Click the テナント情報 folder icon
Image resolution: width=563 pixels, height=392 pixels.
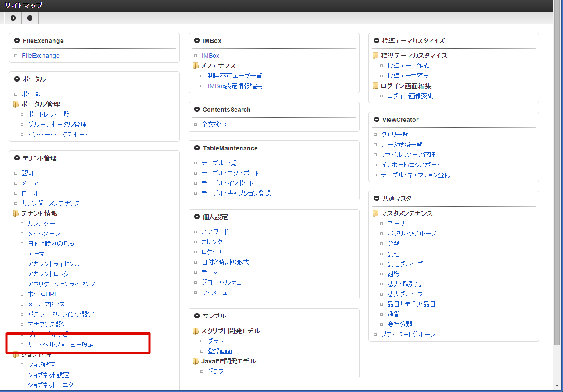point(16,214)
